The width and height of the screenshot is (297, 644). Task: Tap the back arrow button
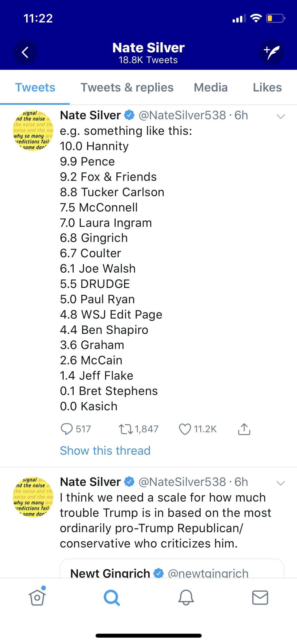25,52
